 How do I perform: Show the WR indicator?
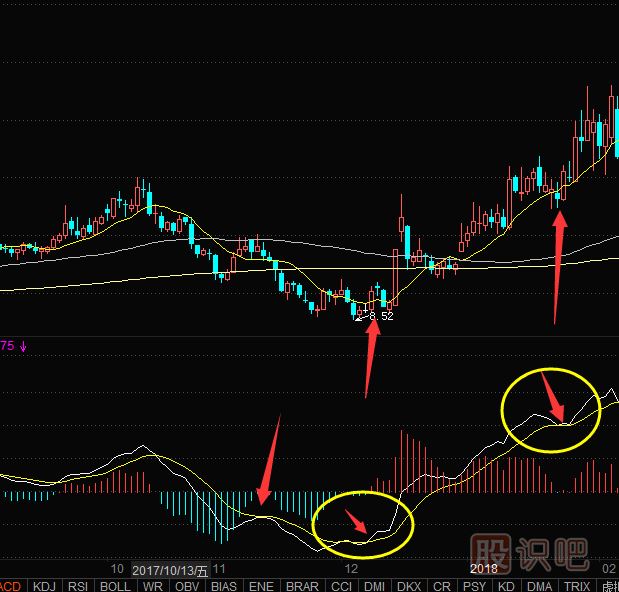click(x=153, y=585)
